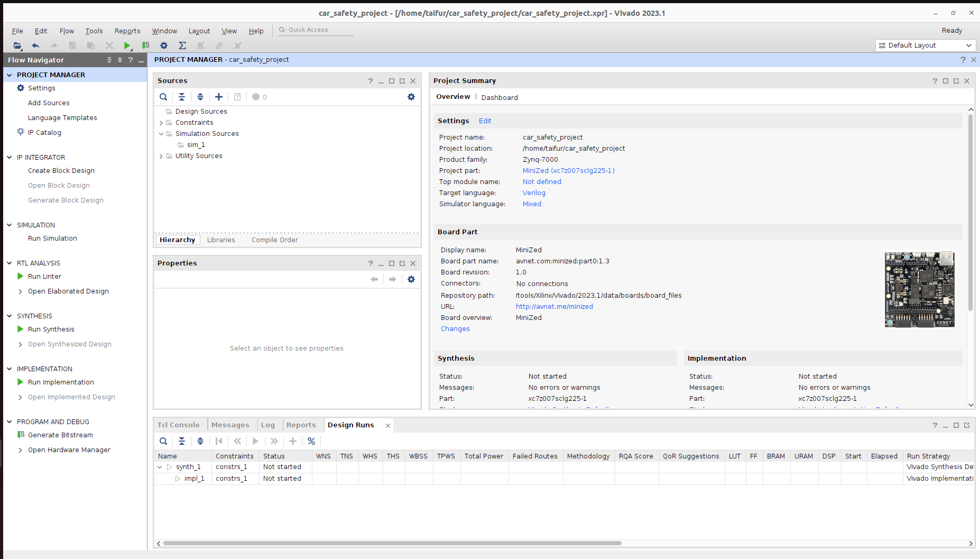Toggle percentage display in Design Runs
This screenshot has width=980, height=559.
[x=311, y=441]
